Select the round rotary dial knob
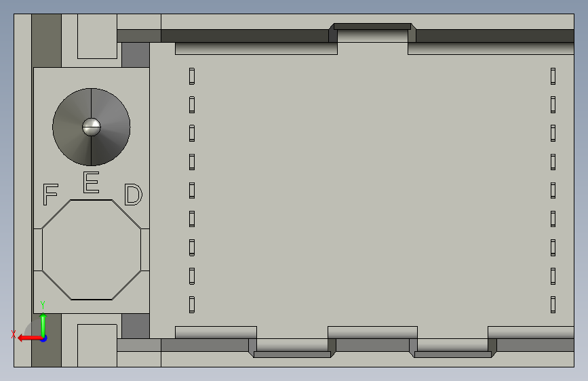Image resolution: width=588 pixels, height=381 pixels. pyautogui.click(x=91, y=127)
